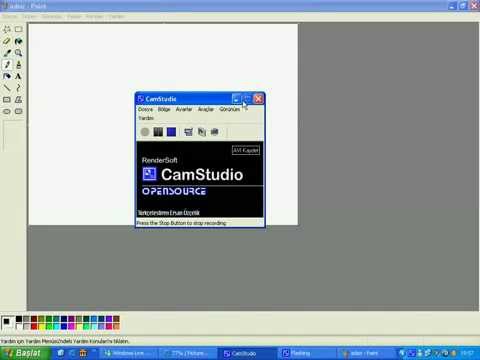Screen dimensions: 480x360
Task: Select the rectangular Select tool in Paint
Action: tap(19, 29)
